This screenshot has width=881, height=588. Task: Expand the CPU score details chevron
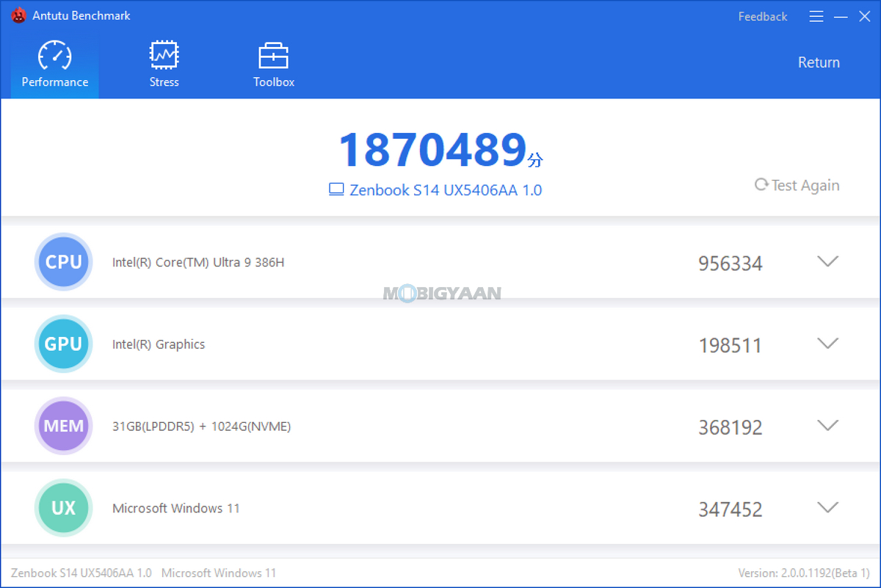pyautogui.click(x=828, y=261)
